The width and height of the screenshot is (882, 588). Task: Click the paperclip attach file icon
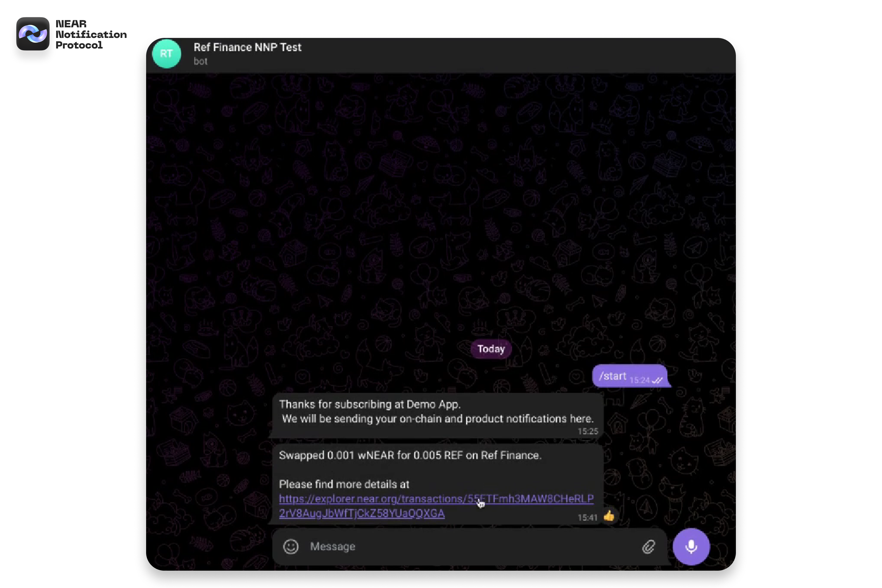649,547
